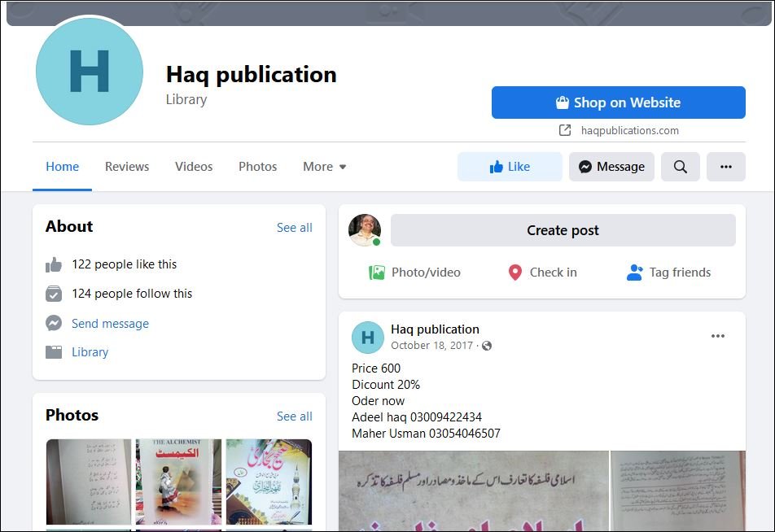Open the haqpublications.com link
This screenshot has width=775, height=532.
(628, 130)
